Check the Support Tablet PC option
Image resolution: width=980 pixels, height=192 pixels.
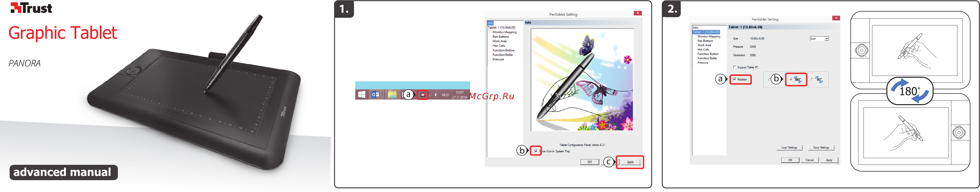(x=735, y=67)
